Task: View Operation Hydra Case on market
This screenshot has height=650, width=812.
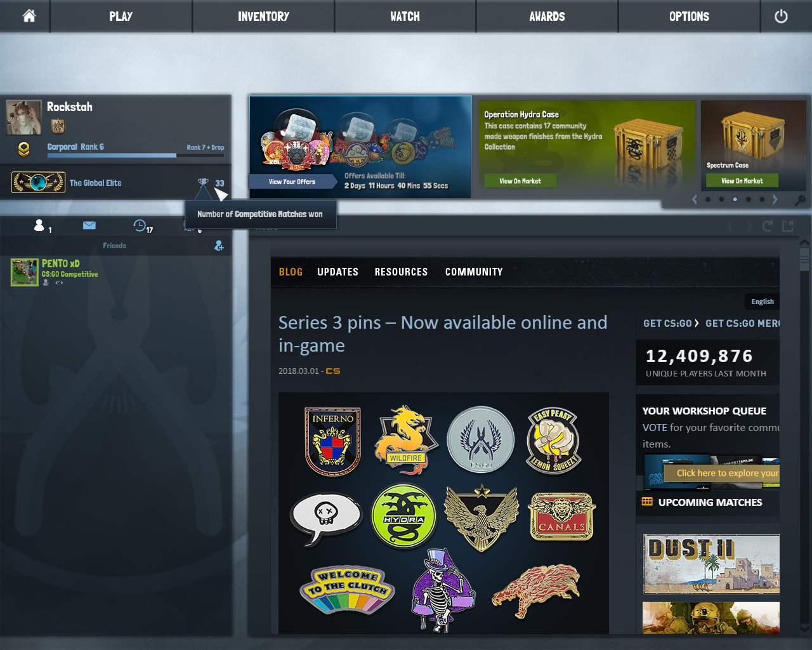Action: click(520, 181)
